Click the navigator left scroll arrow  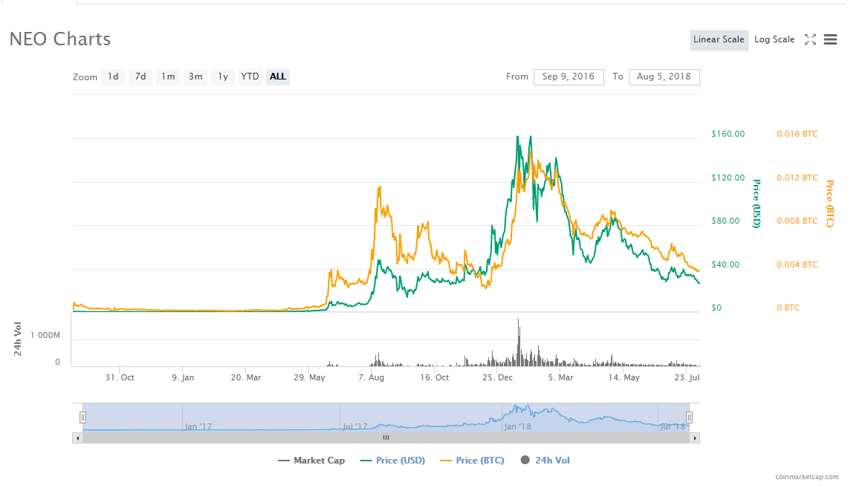pyautogui.click(x=77, y=438)
